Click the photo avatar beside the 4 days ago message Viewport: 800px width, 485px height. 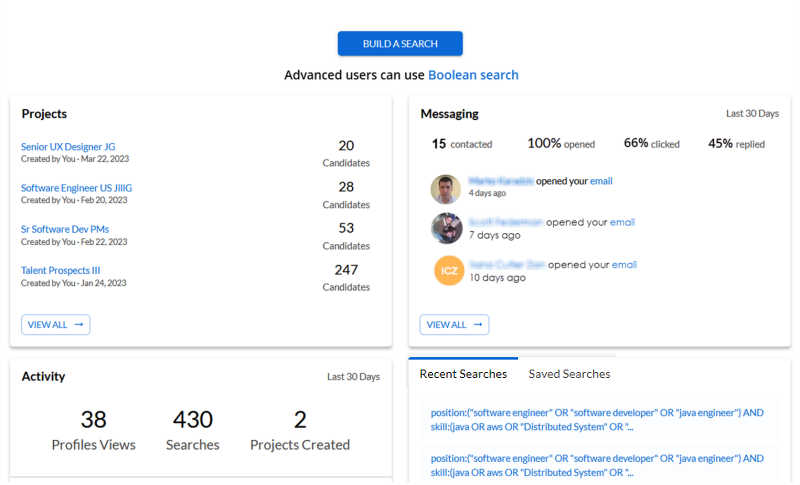tap(446, 189)
